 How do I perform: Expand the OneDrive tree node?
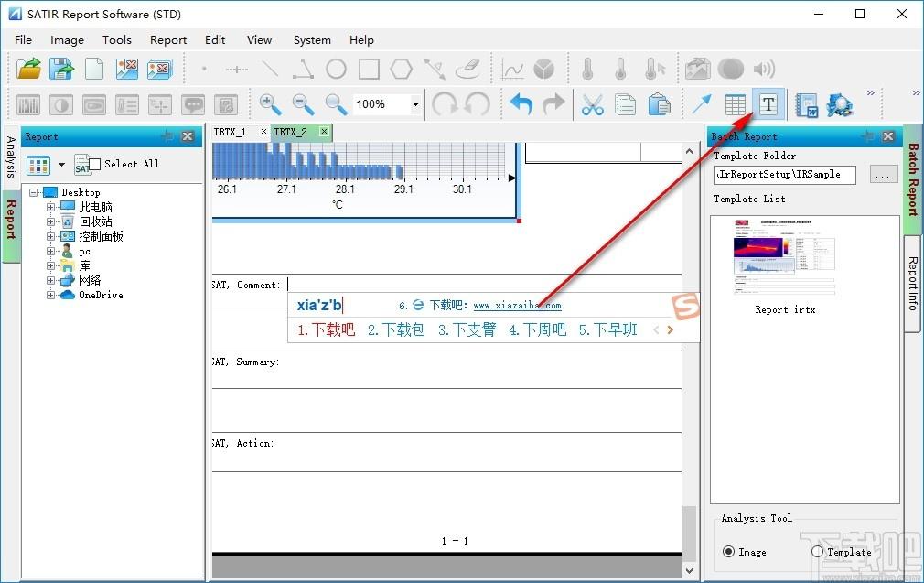tap(50, 295)
